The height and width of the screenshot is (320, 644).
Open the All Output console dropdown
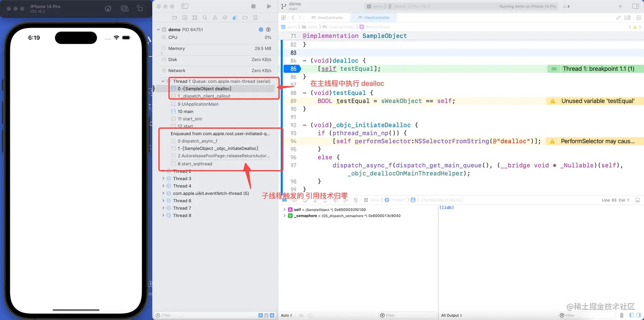[452, 315]
